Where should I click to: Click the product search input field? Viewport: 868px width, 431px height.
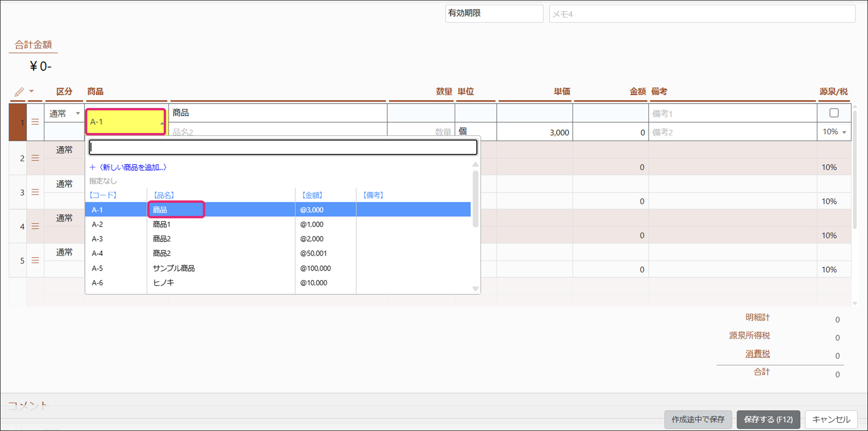pos(283,148)
